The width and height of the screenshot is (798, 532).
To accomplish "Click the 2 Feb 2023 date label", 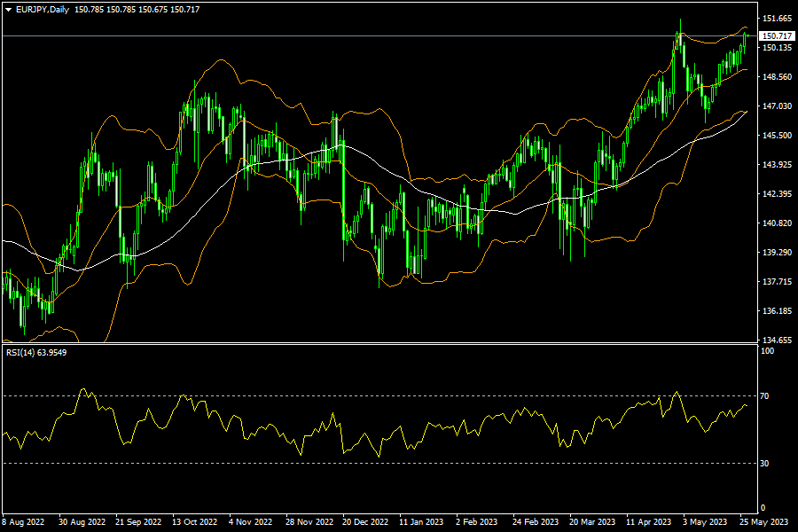I will 476,522.
